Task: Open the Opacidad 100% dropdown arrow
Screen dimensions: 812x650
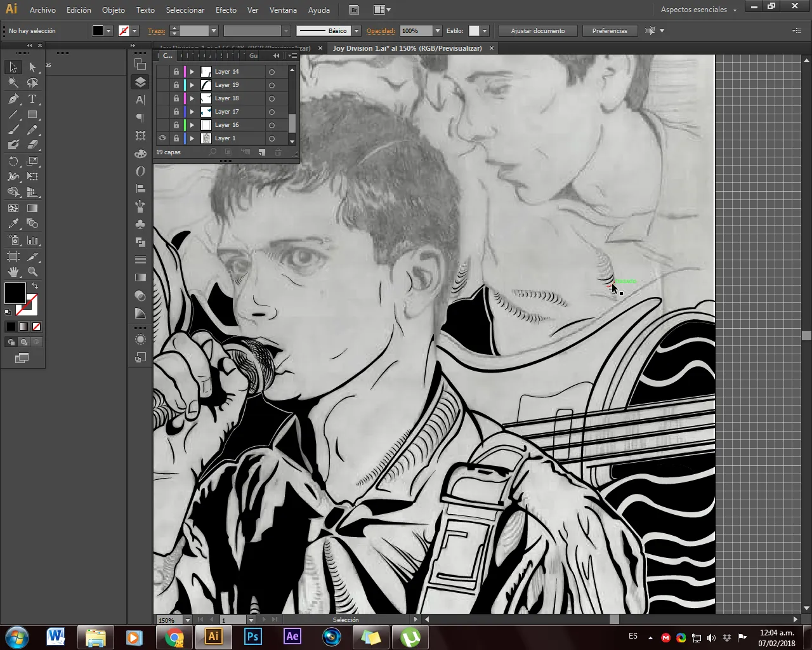Action: point(437,30)
